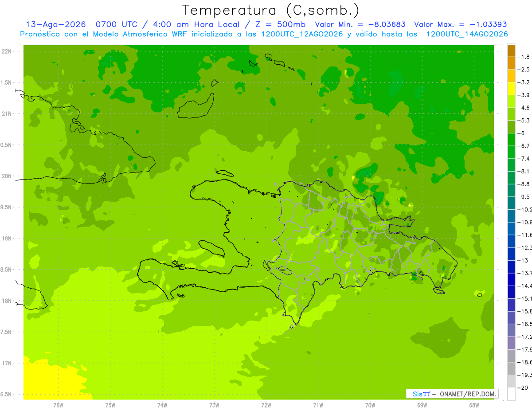Click the 'SisTT - ONAMET/REP.DOM.' credit label

click(452, 394)
